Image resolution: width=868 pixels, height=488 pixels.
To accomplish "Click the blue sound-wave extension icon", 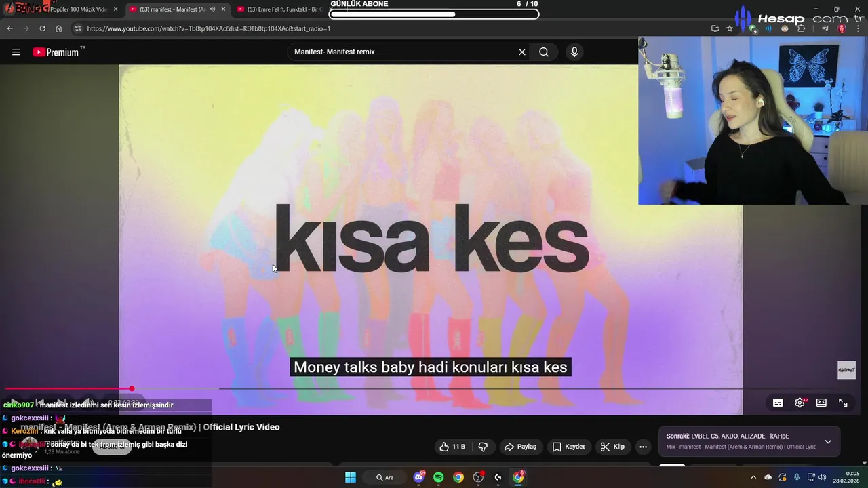I will 768,28.
